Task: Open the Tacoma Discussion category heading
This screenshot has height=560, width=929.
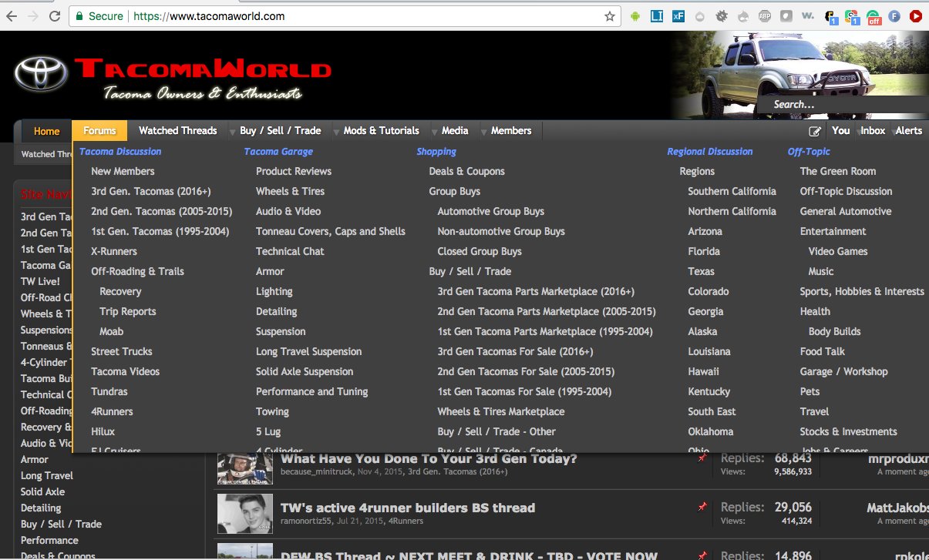Action: (120, 152)
